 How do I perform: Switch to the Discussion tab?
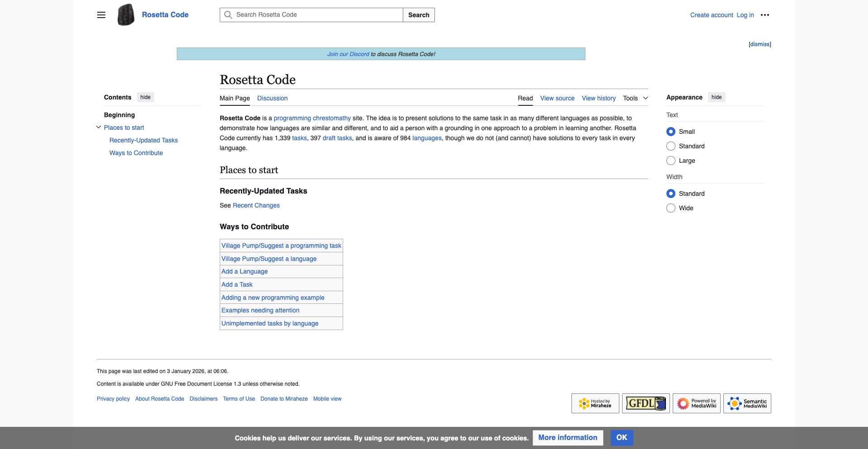click(272, 98)
